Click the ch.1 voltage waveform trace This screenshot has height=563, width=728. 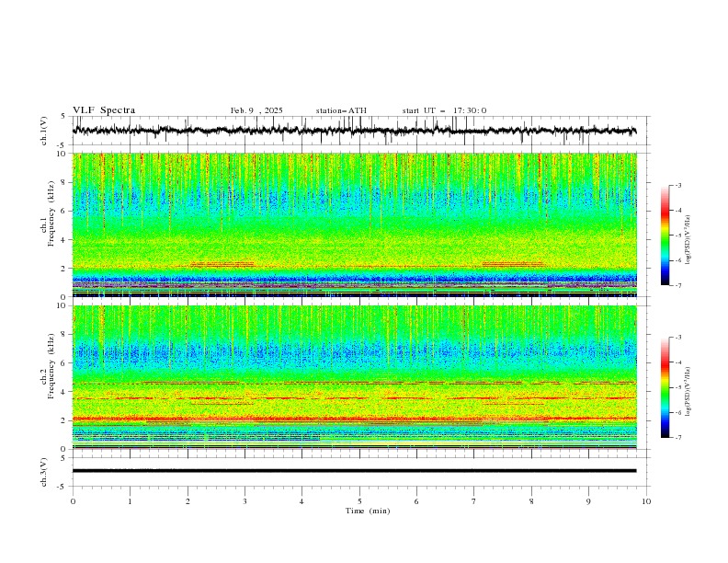[x=354, y=131]
